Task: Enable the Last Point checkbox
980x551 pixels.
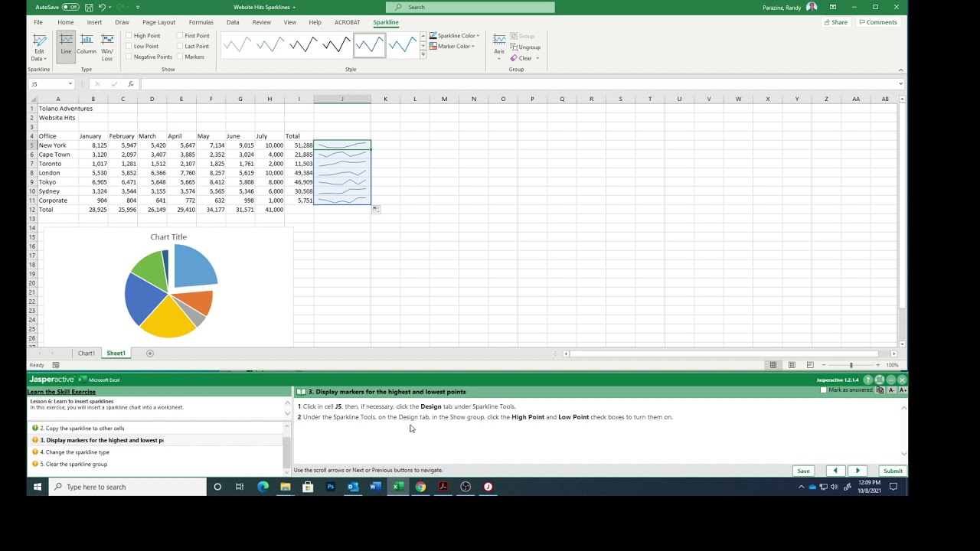Action: (x=180, y=46)
